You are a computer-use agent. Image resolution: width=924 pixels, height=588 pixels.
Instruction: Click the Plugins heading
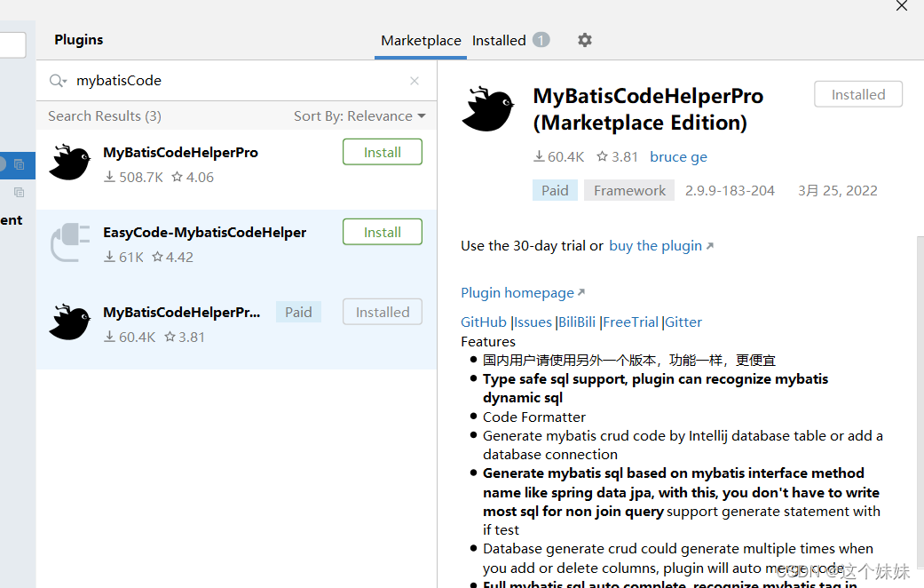78,39
